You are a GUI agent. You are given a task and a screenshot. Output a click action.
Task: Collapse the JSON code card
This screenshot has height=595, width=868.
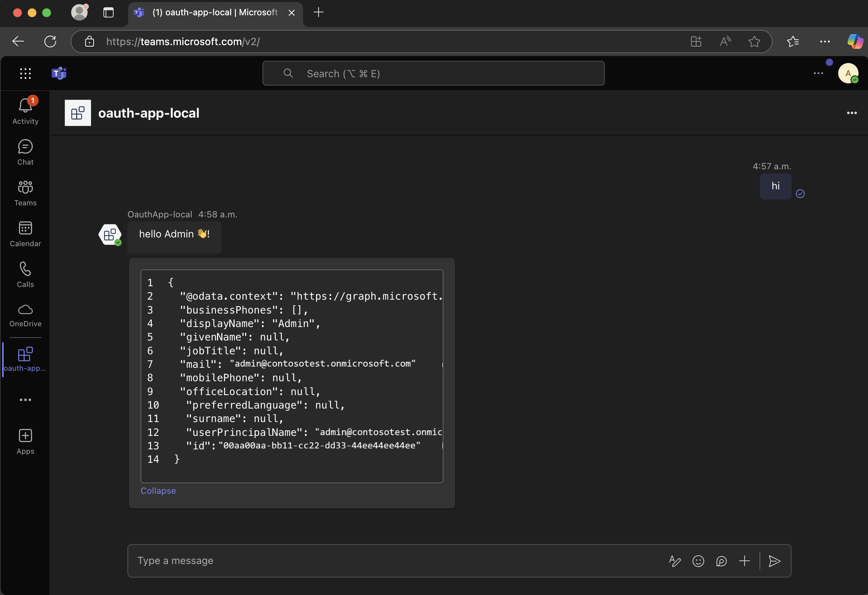158,490
